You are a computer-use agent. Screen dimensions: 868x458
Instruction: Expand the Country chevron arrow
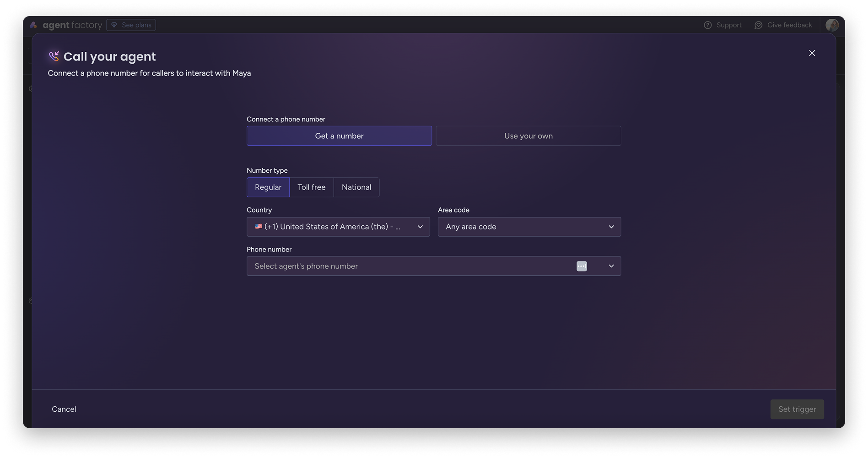pyautogui.click(x=420, y=227)
